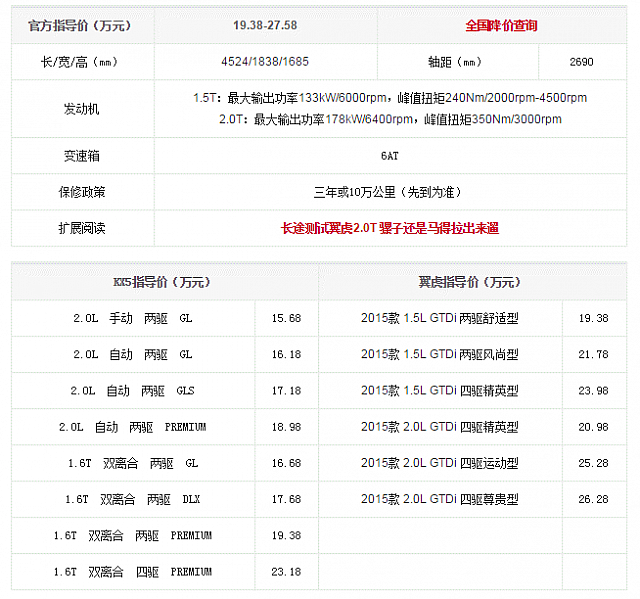The image size is (640, 599).
Task: Click the 轴距（mm） label
Action: point(455,62)
